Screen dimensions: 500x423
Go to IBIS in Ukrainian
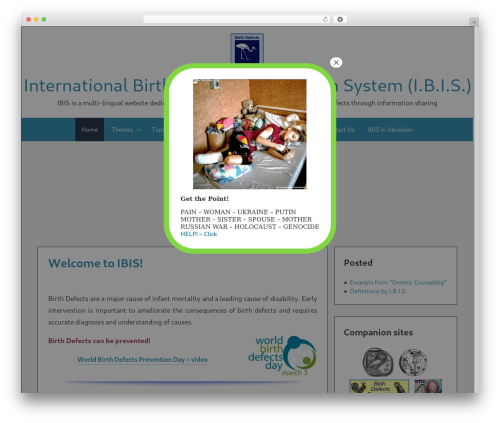(390, 130)
